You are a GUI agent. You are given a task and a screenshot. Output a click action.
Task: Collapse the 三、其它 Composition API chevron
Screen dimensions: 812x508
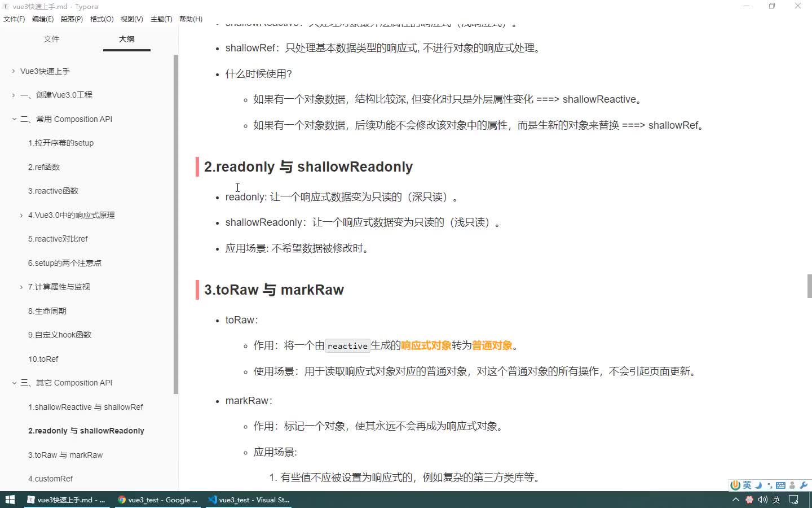coord(14,383)
